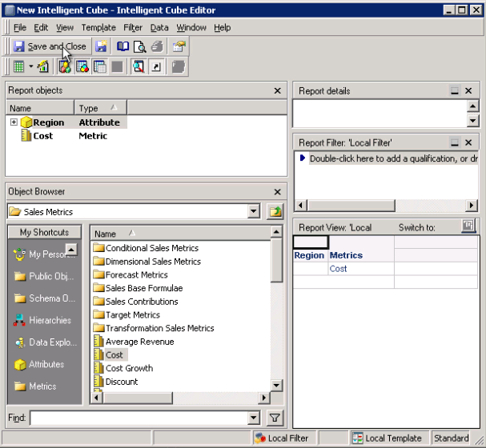Open the Hierarchies shortcut
486x448 pixels.
pyautogui.click(x=42, y=321)
